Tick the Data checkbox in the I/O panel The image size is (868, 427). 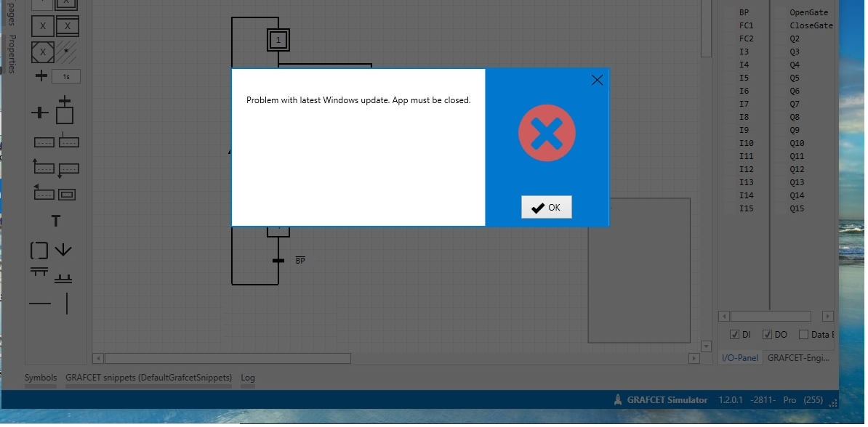(804, 335)
